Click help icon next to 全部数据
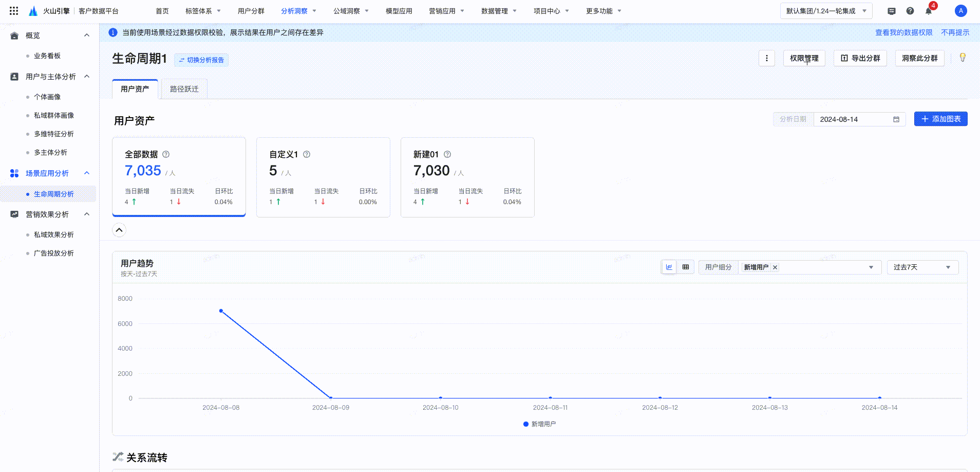Viewport: 980px width, 472px height. [166, 154]
